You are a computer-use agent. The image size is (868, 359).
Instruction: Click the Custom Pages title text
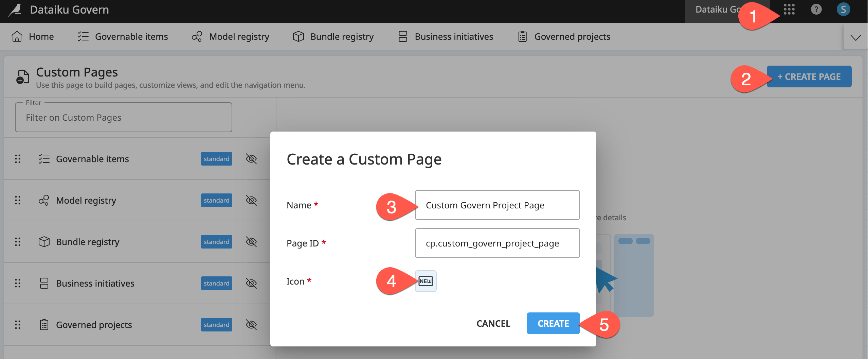[77, 72]
